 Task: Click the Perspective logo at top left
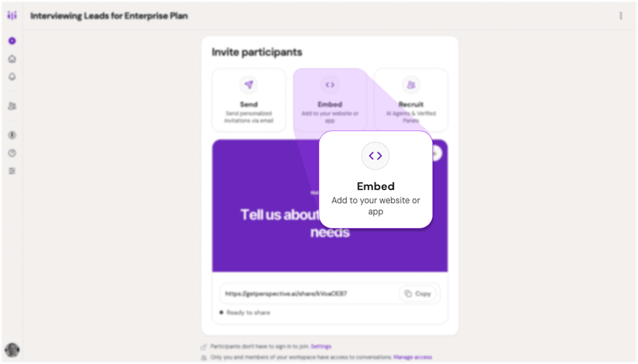tap(12, 15)
